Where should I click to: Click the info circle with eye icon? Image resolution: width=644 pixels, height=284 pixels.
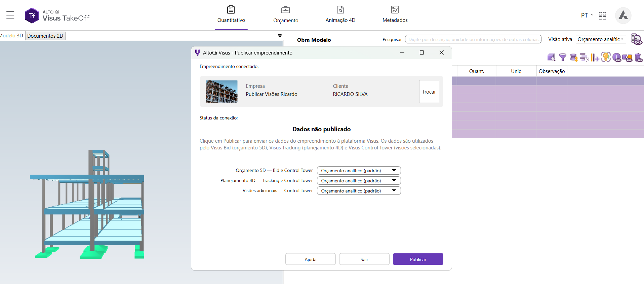pyautogui.click(x=617, y=58)
